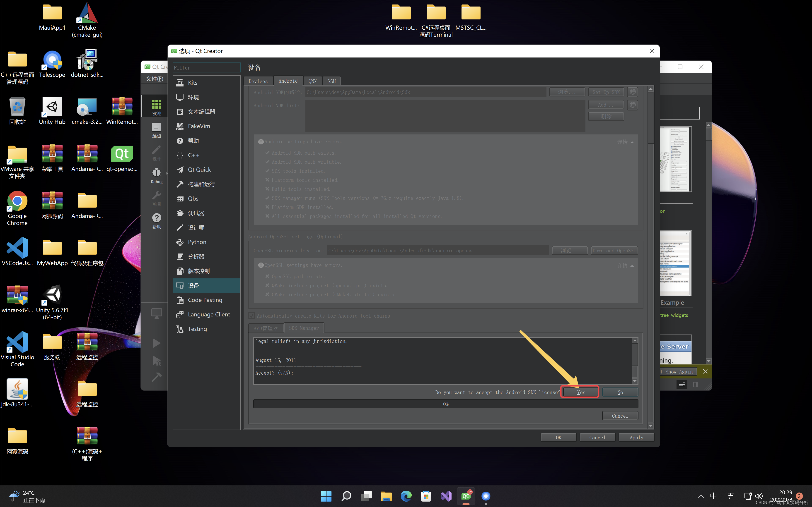Screen dimensions: 812x507
Task: Switch to the SSH tab
Action: (x=331, y=81)
